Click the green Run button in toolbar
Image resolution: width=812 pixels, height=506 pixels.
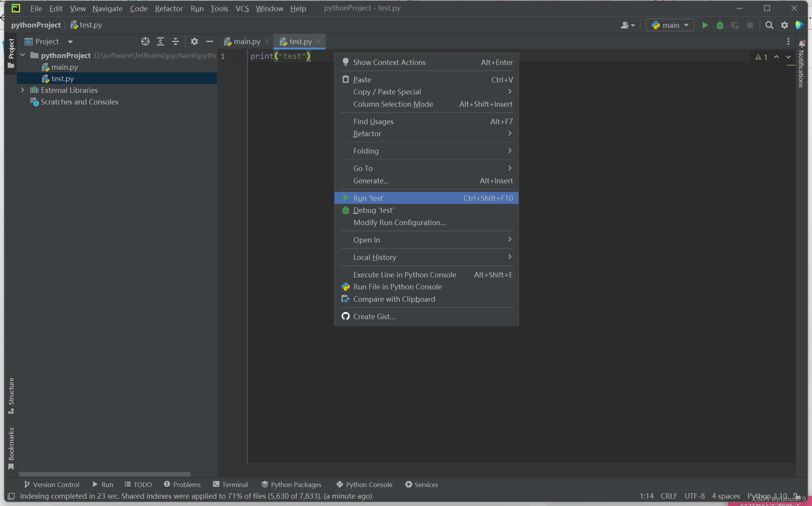click(x=705, y=25)
